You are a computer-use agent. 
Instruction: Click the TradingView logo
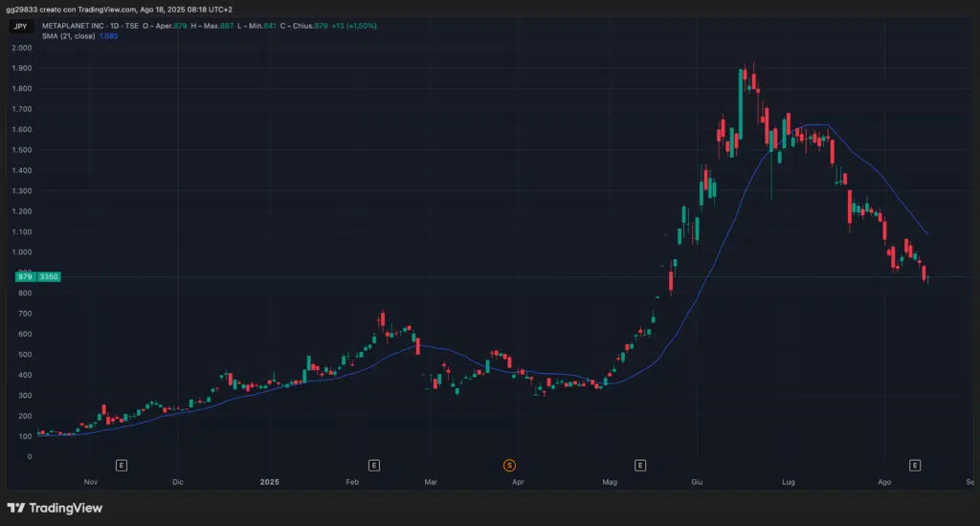[x=56, y=508]
